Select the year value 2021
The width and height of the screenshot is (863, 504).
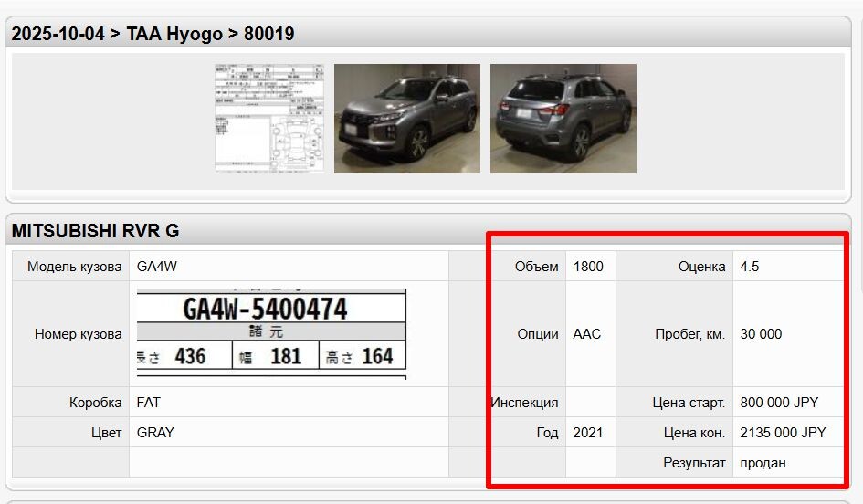[x=587, y=433]
